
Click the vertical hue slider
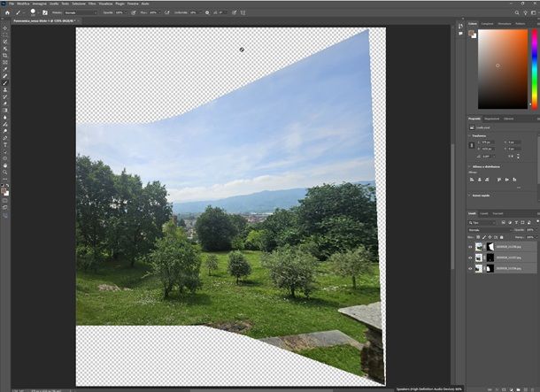click(535, 69)
